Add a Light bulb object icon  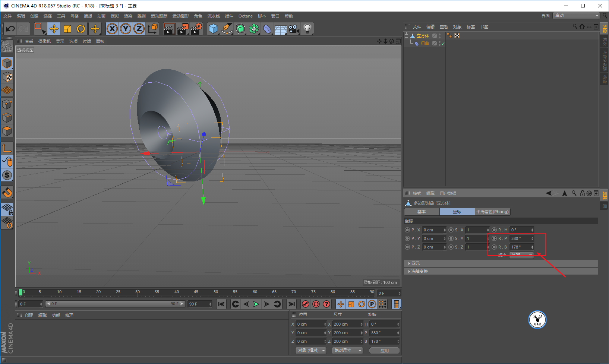pos(307,29)
